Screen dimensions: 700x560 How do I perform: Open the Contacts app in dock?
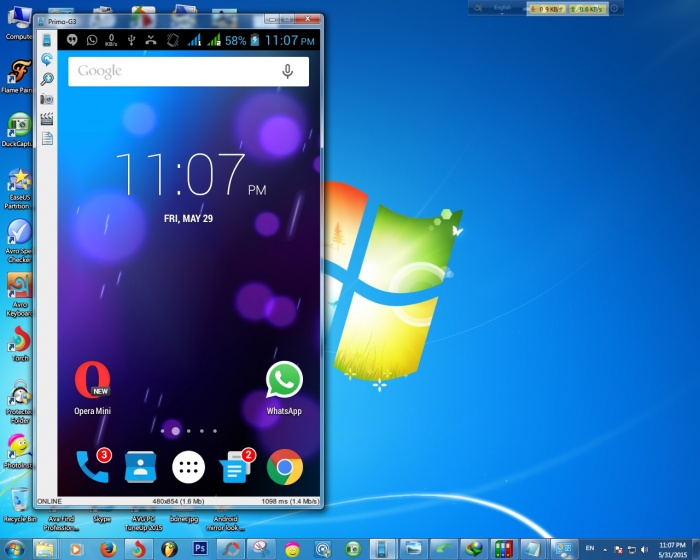pos(140,467)
